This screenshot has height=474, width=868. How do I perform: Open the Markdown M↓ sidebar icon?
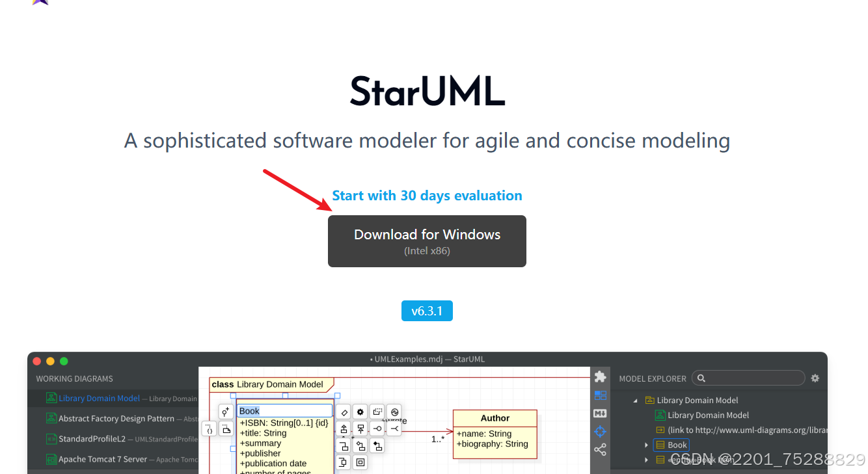coord(600,414)
